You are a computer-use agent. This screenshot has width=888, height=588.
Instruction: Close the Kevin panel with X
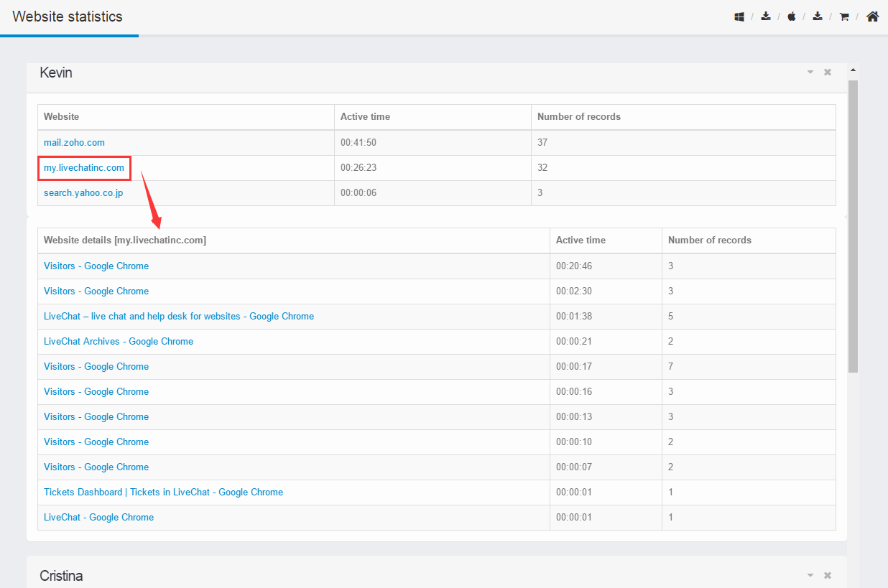(828, 73)
